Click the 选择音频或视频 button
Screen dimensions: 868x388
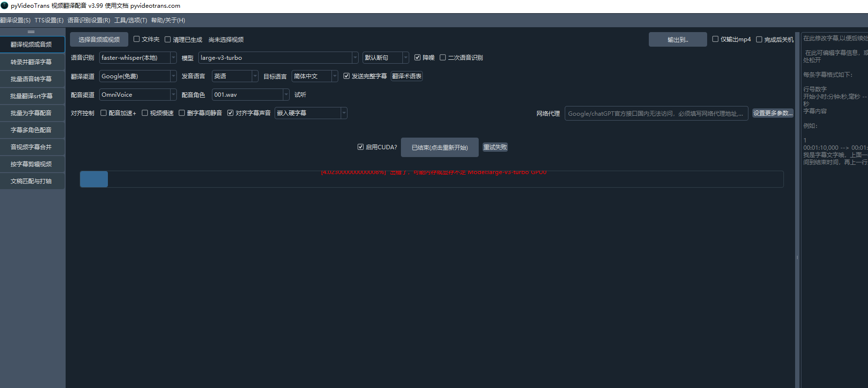(99, 39)
